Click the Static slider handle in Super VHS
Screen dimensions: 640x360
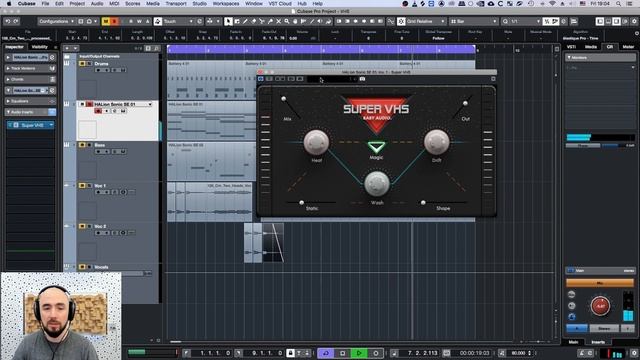pyautogui.click(x=302, y=202)
